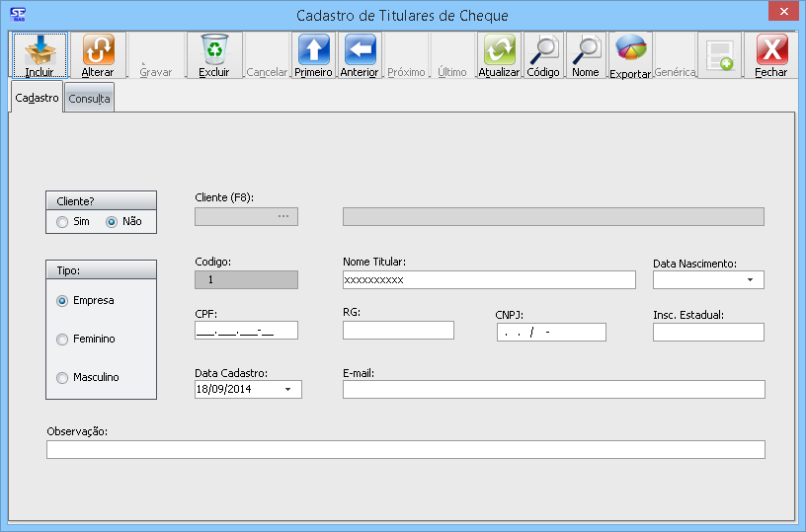This screenshot has width=806, height=532.
Task: Select the Cadastro tab
Action: pyautogui.click(x=37, y=98)
